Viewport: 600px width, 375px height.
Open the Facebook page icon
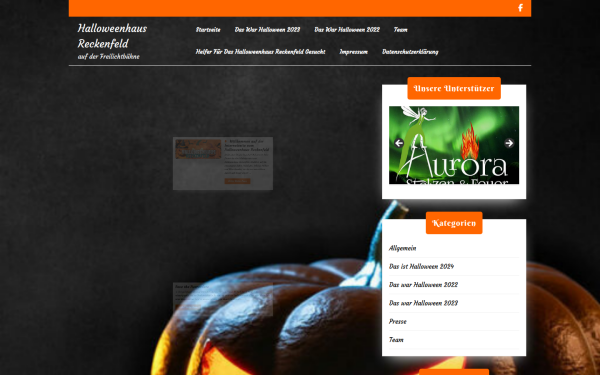520,8
